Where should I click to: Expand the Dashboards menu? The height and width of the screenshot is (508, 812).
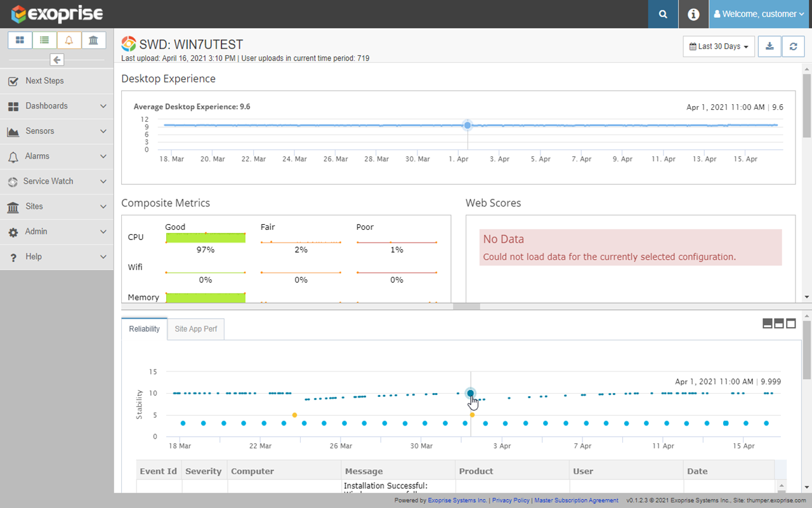tap(56, 106)
